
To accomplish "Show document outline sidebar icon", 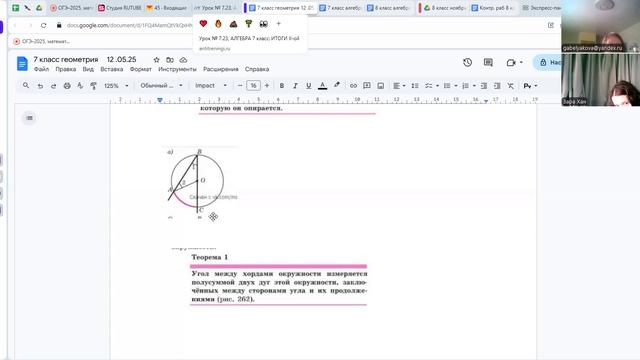I will coord(29,118).
